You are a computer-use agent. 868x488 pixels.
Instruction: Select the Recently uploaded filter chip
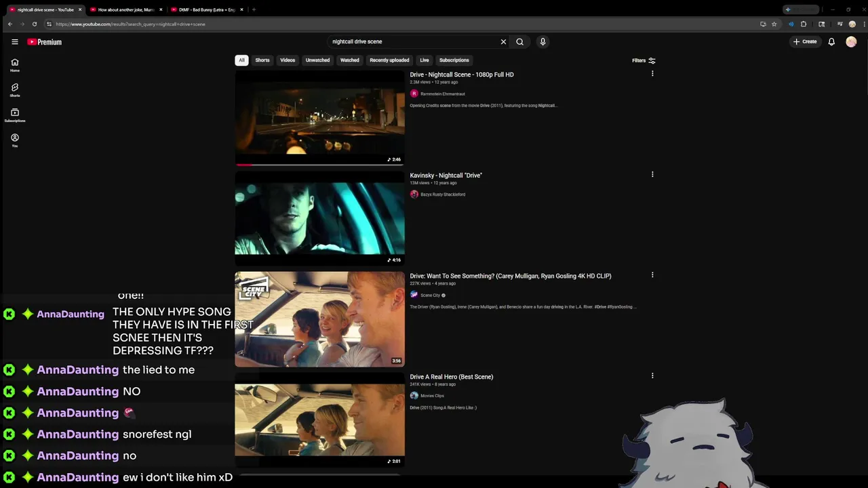[389, 60]
